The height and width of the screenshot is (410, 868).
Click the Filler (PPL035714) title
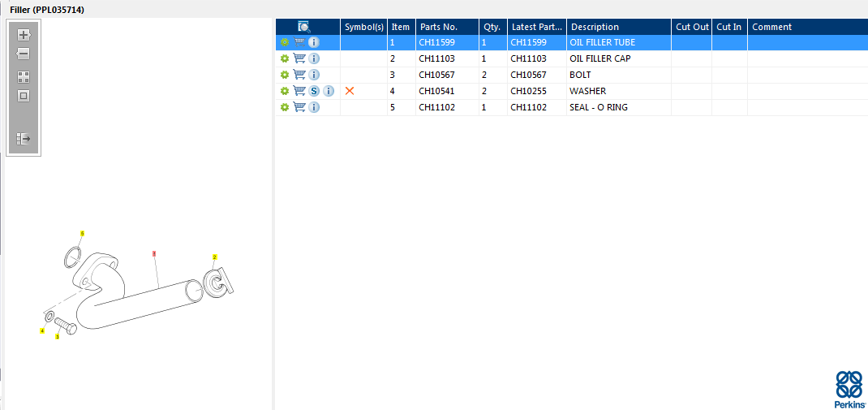[x=47, y=10]
